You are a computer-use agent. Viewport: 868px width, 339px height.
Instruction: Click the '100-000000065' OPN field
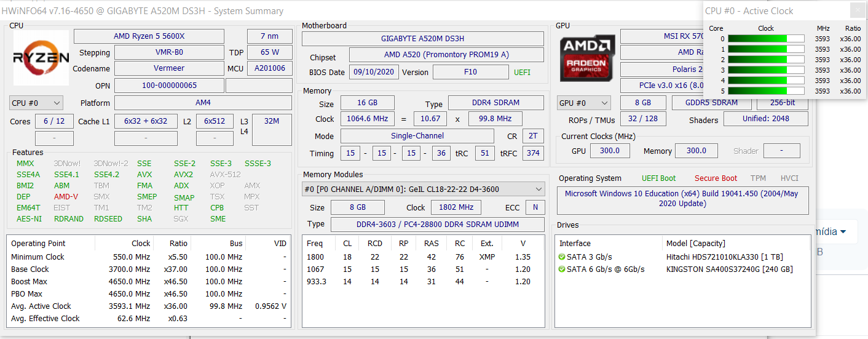click(x=169, y=86)
